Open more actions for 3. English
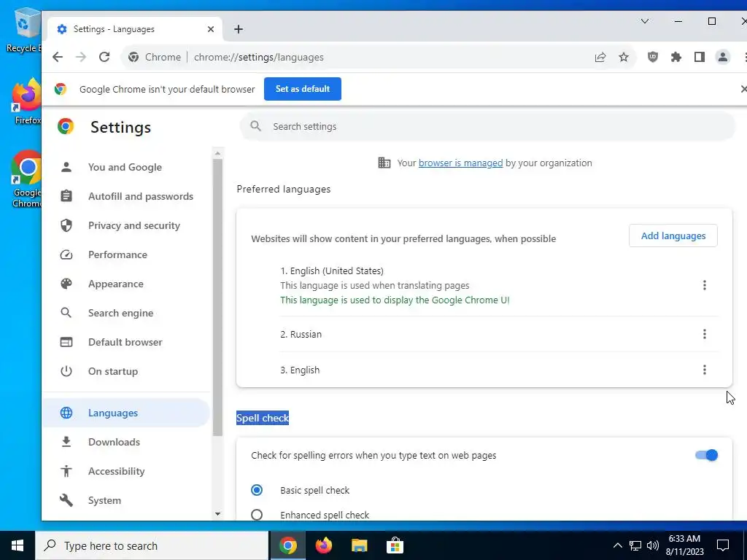The image size is (747, 560). [705, 370]
